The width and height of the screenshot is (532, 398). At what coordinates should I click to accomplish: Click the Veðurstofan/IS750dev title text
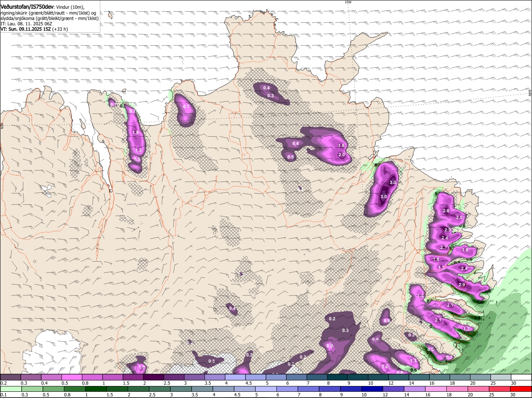coord(27,7)
